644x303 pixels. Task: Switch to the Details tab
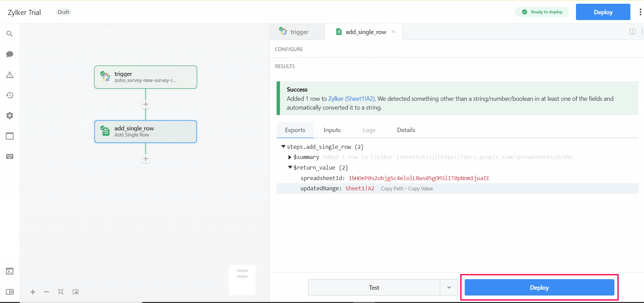point(406,130)
